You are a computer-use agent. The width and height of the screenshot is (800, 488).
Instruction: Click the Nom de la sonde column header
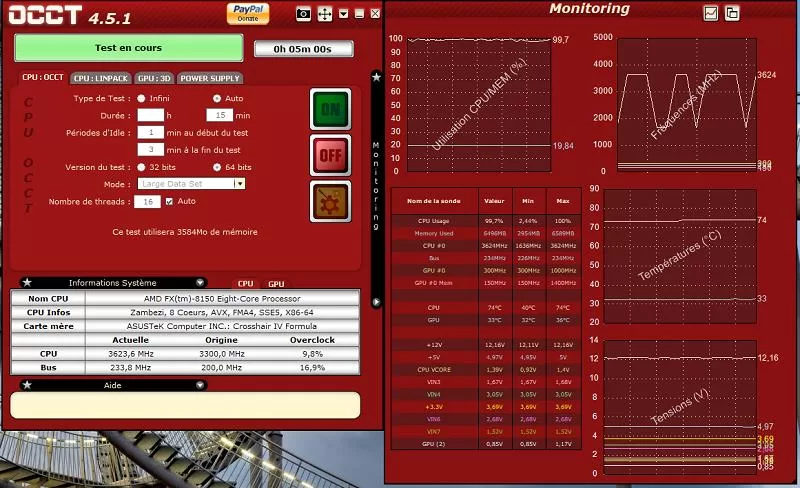click(x=434, y=201)
